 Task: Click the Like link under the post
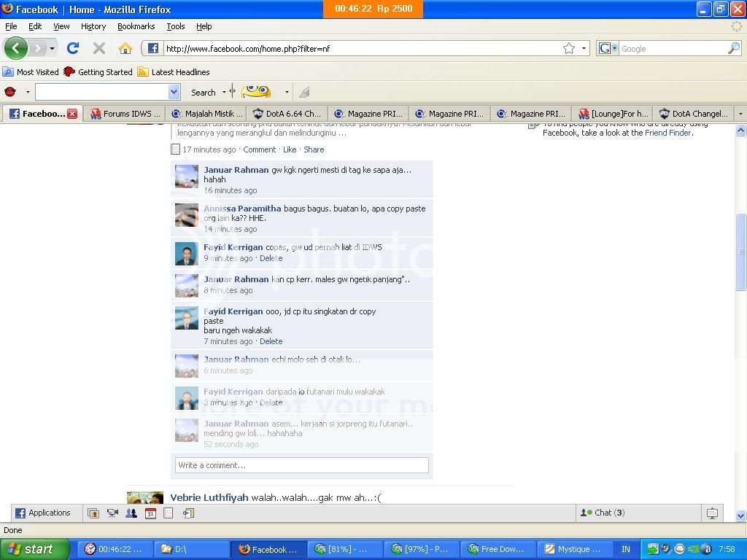coord(290,149)
